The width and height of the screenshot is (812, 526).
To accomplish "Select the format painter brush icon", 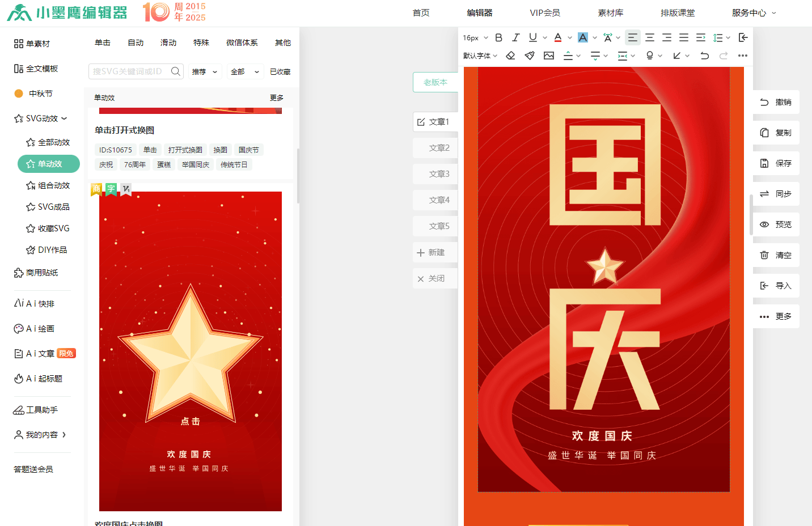I will tap(530, 56).
